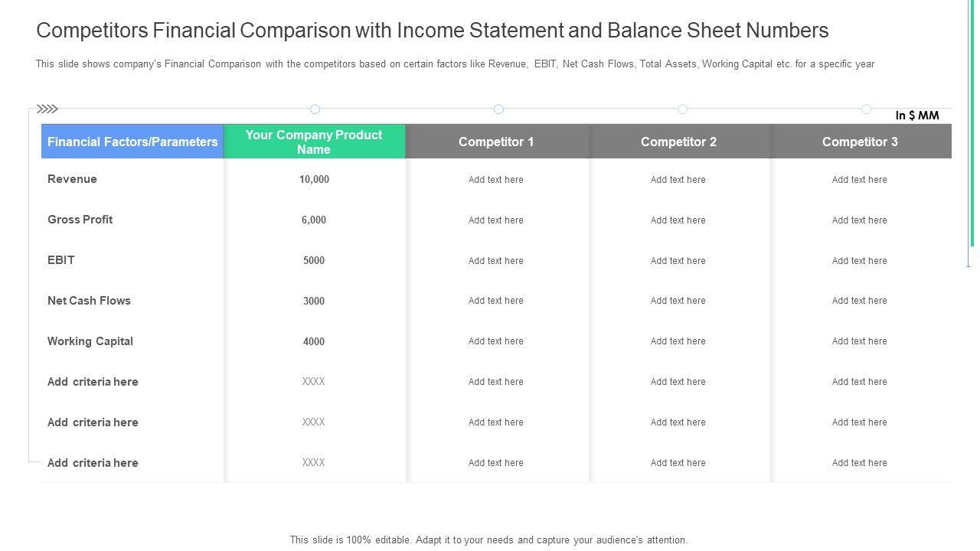Click Competitor 1 Revenue Add text here cell

coord(496,180)
